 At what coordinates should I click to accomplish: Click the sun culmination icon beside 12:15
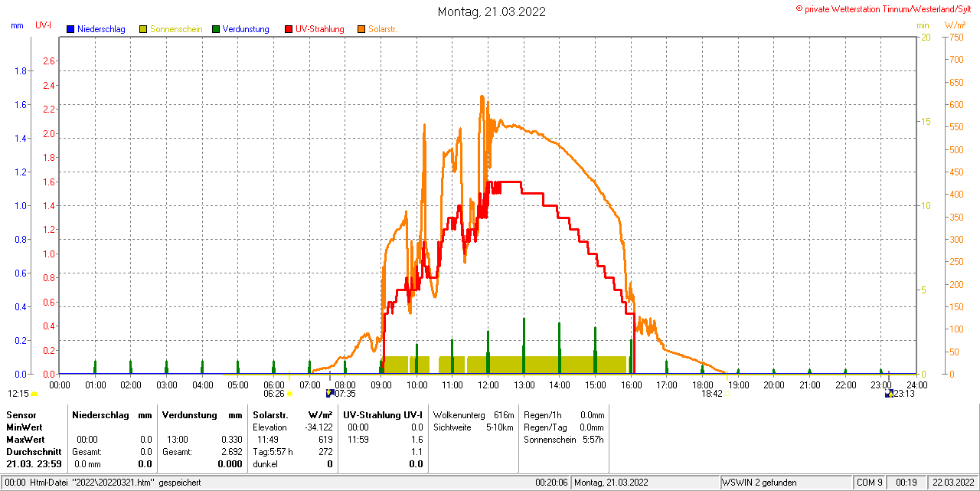pyautogui.click(x=34, y=393)
